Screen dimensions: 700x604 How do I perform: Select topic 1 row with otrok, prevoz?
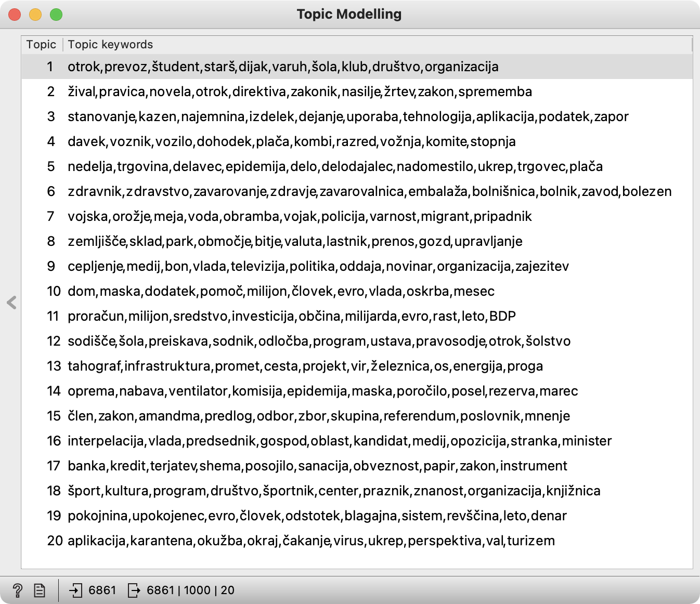(x=283, y=67)
